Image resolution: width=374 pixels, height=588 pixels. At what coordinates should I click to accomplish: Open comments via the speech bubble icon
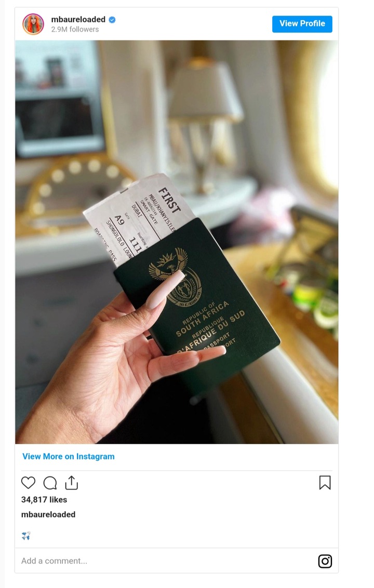point(50,483)
